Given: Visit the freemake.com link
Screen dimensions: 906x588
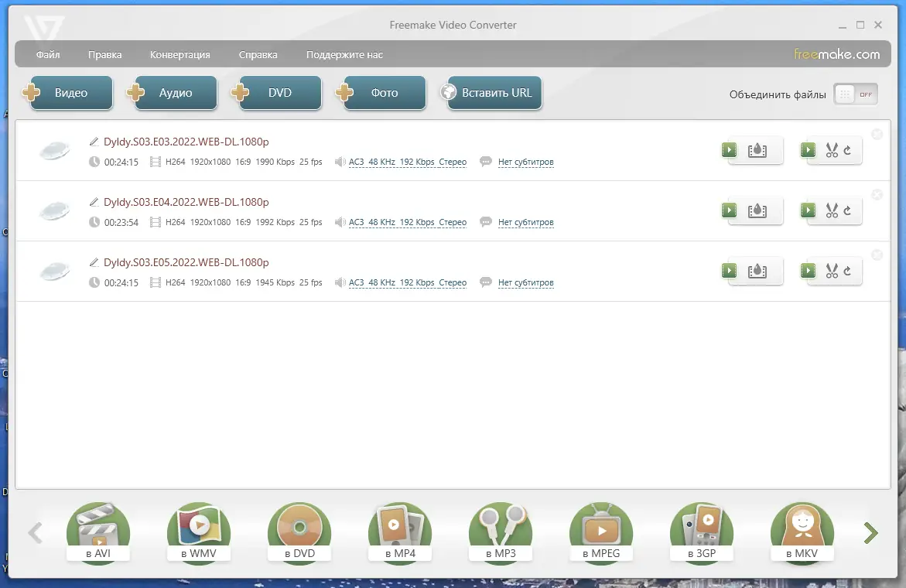Looking at the screenshot, I should (836, 54).
